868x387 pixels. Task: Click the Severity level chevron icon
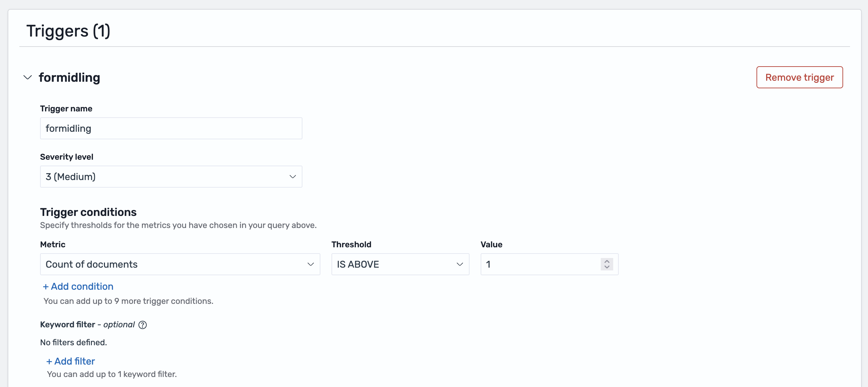292,177
